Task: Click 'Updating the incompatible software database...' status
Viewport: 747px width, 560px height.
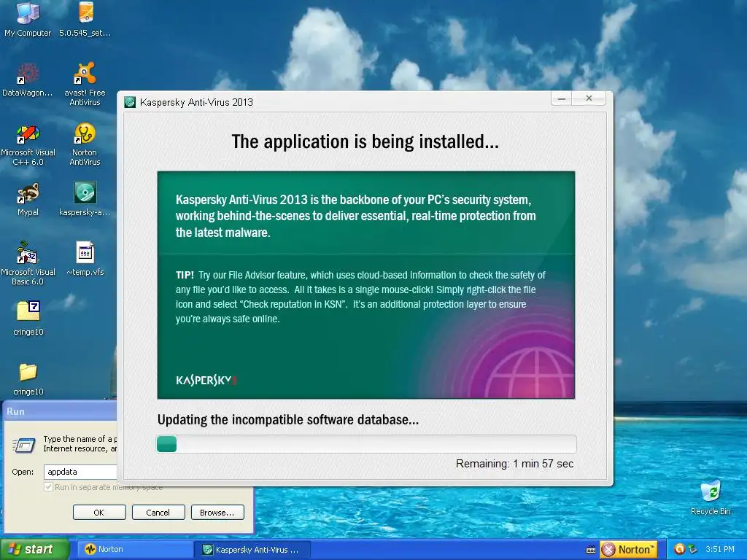Action: (x=287, y=420)
